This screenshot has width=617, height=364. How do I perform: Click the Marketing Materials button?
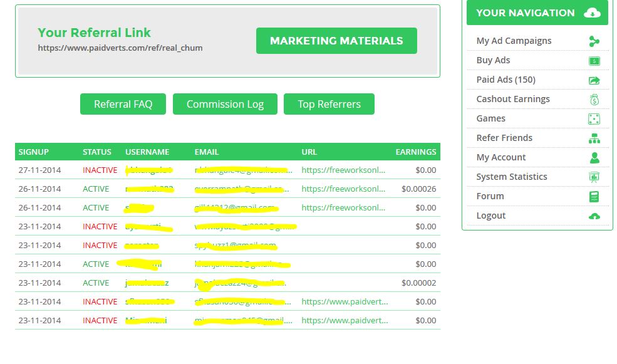click(x=336, y=41)
